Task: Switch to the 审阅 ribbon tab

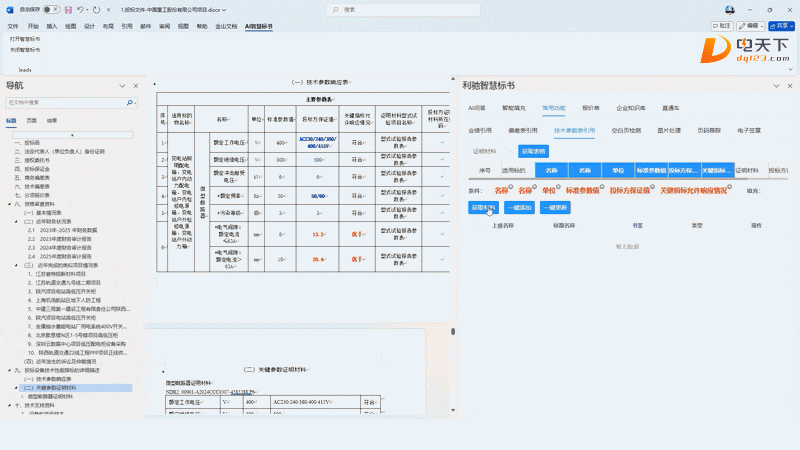Action: pos(164,26)
